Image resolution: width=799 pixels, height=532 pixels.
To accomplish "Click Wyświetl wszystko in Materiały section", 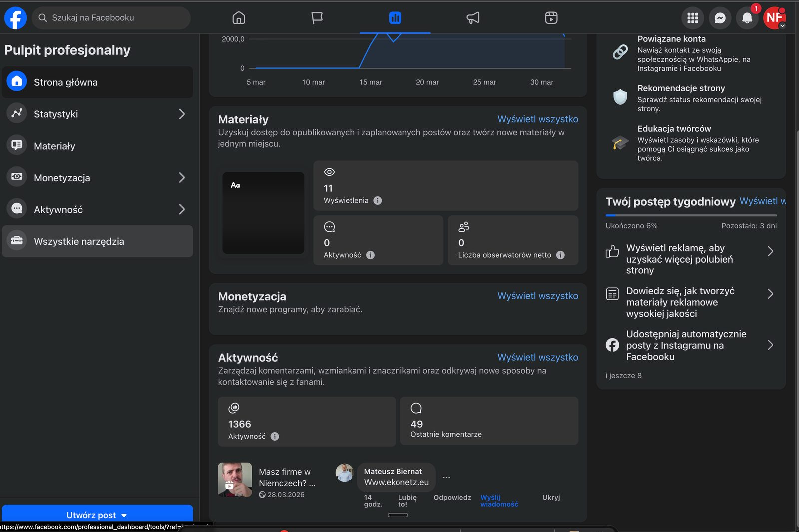I will click(537, 119).
